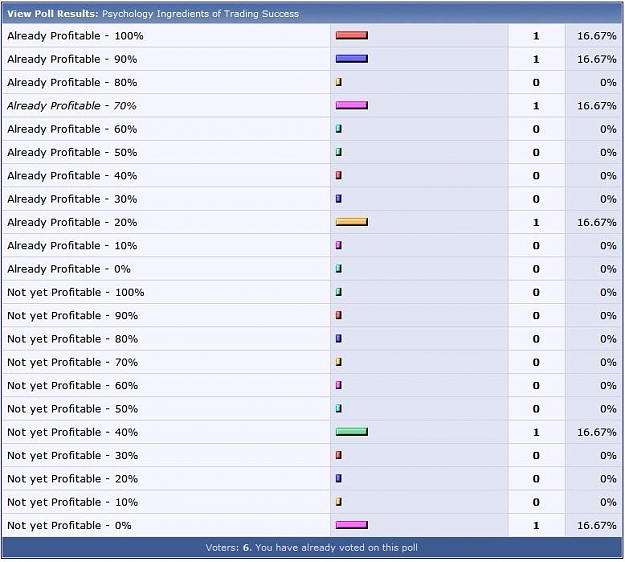Click the Voters: 6 footer text
The height and width of the screenshot is (562, 625).
229,548
